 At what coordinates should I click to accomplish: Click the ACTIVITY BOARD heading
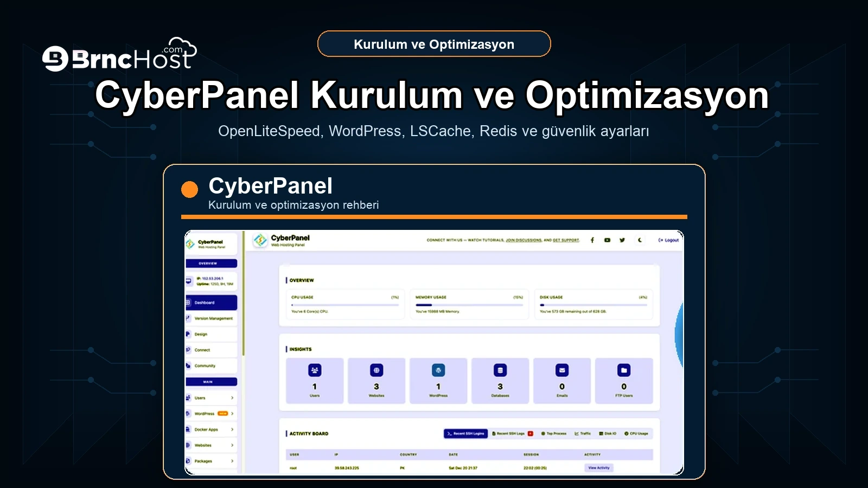[x=309, y=434]
